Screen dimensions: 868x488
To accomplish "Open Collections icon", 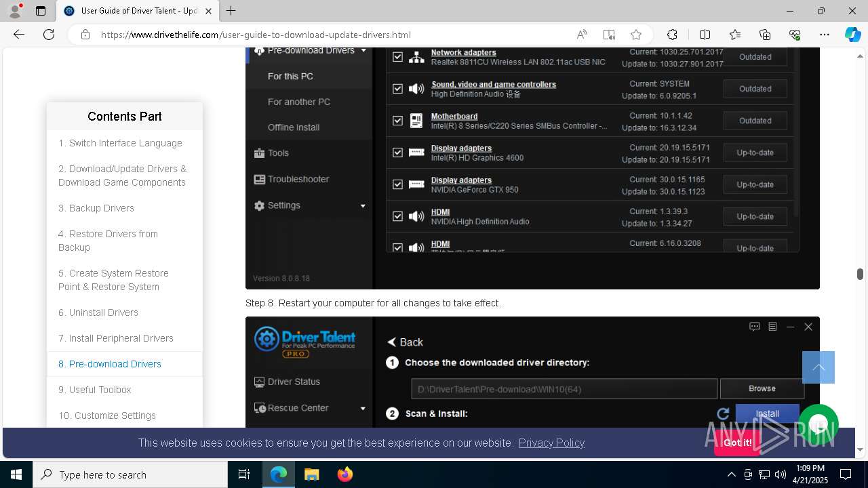I will (765, 35).
